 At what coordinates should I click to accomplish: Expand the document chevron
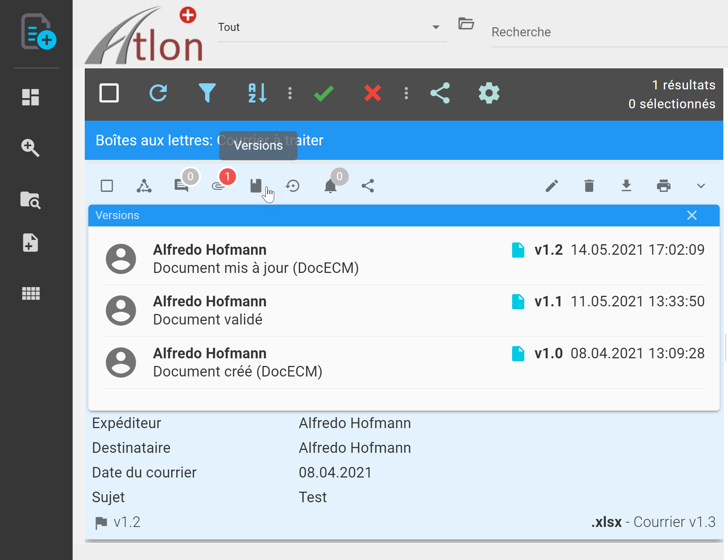[701, 186]
